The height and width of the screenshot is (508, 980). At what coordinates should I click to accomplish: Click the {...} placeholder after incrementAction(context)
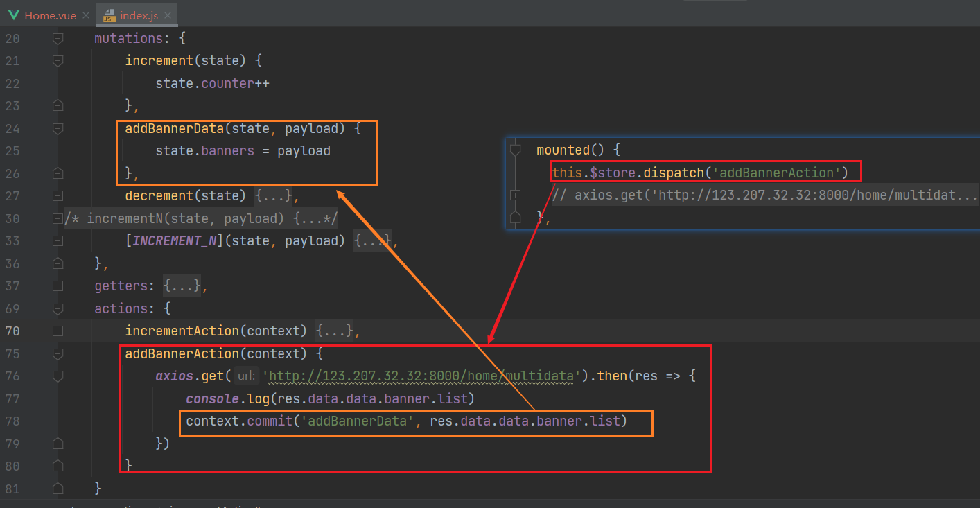tap(334, 331)
